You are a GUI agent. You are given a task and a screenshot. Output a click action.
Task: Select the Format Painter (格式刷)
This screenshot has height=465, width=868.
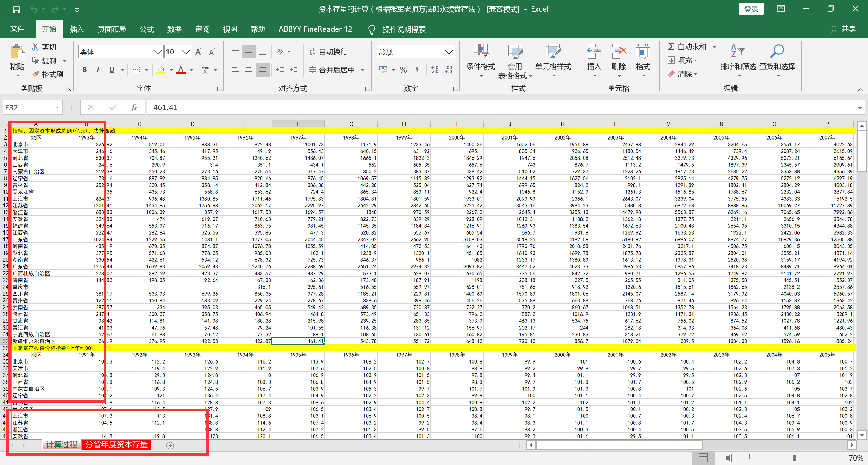tap(48, 74)
